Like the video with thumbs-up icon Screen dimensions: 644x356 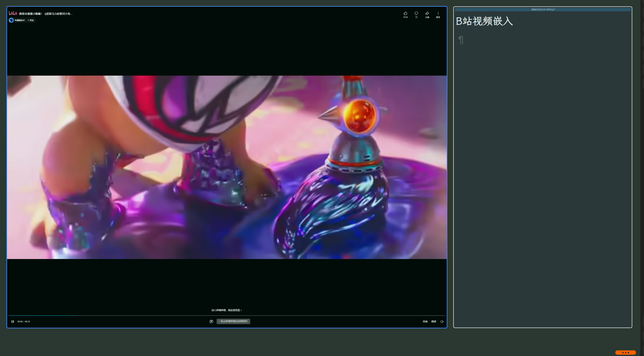(x=405, y=14)
